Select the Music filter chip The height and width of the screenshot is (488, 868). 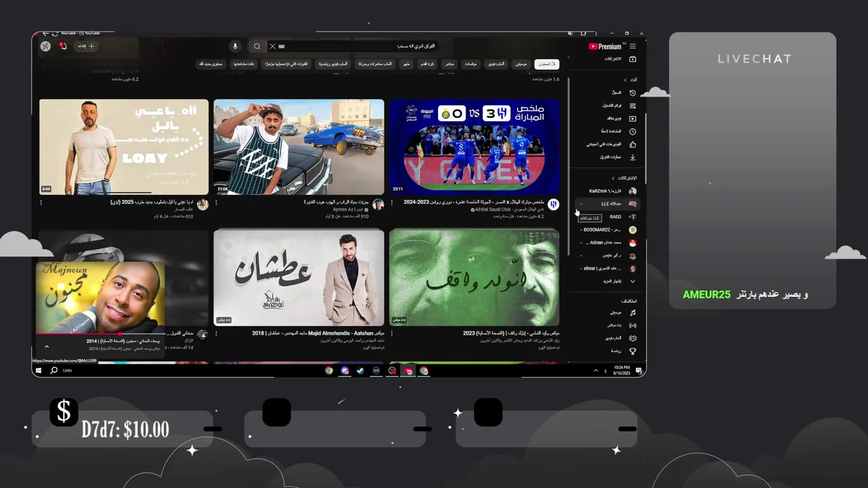521,64
